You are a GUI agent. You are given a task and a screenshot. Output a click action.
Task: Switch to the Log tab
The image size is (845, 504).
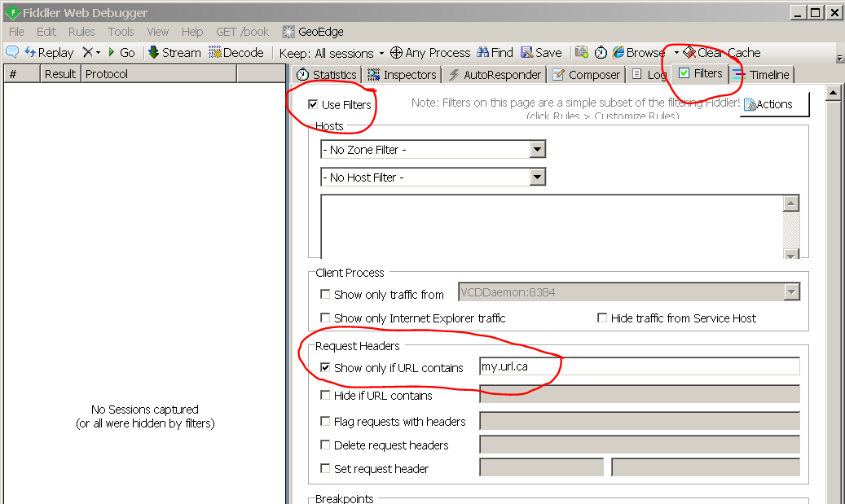pos(649,74)
